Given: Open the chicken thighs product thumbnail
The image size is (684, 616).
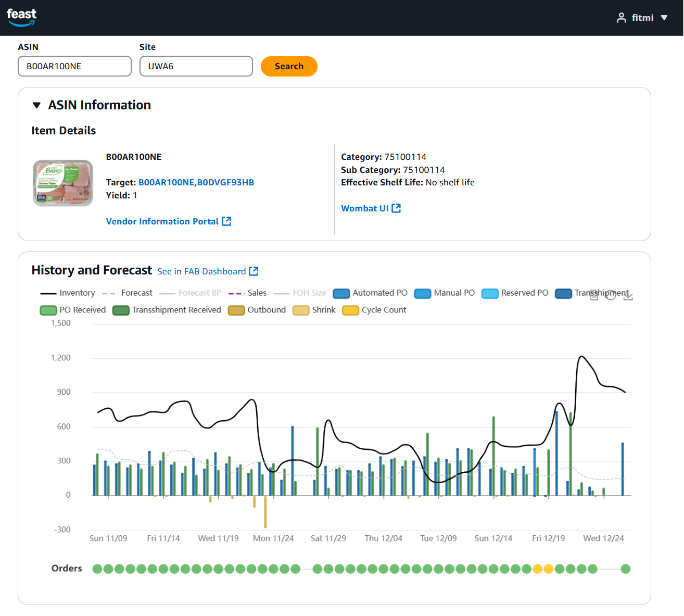Looking at the screenshot, I should coord(63,183).
